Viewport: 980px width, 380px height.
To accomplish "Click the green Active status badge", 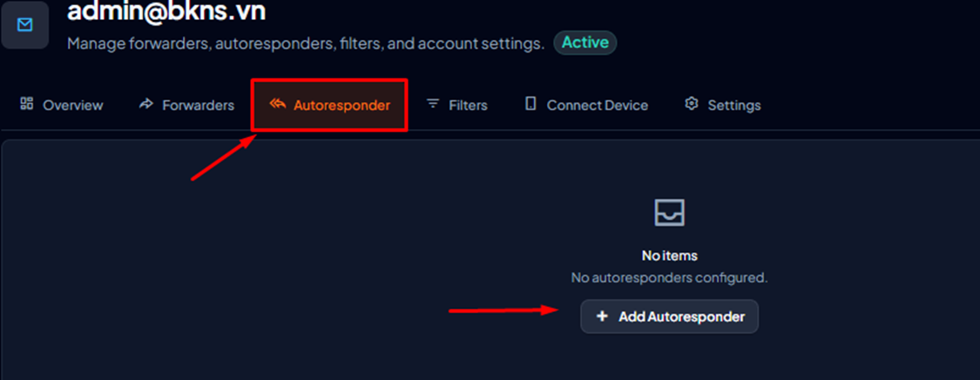I will click(x=585, y=43).
